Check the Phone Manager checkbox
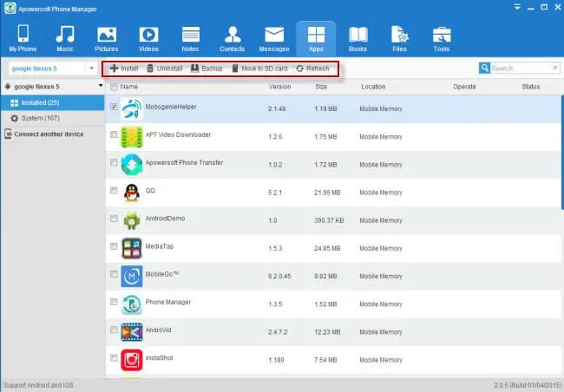The image size is (564, 392). [114, 302]
